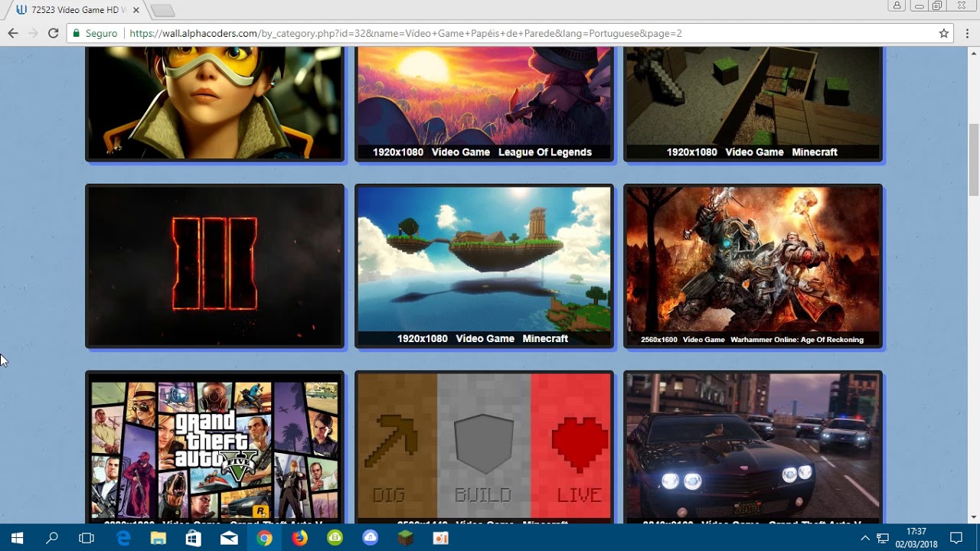Click Minecraft link under sword wallpaper

coord(815,152)
